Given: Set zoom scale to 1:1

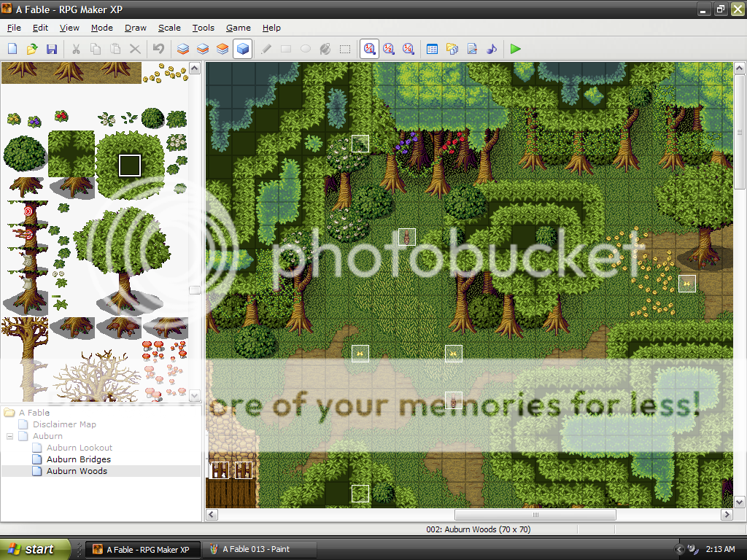Looking at the screenshot, I should 369,49.
